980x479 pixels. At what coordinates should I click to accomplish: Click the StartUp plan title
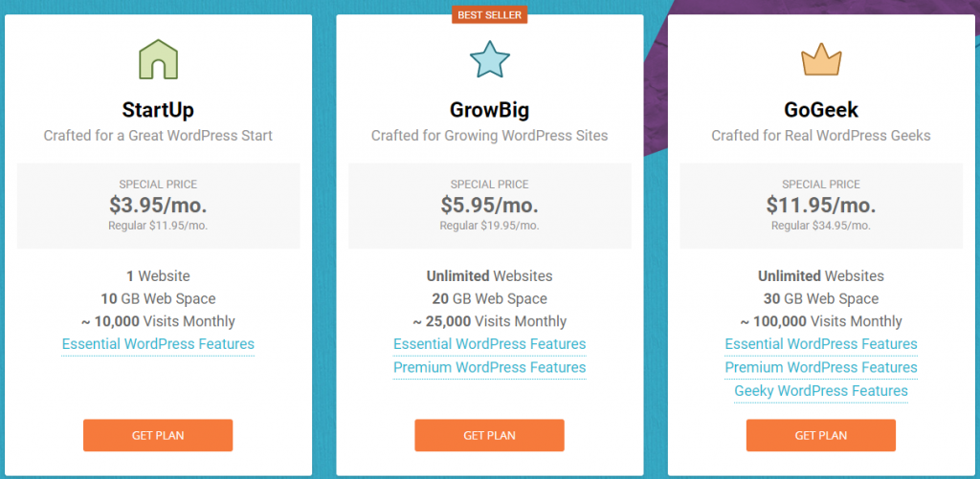158,110
